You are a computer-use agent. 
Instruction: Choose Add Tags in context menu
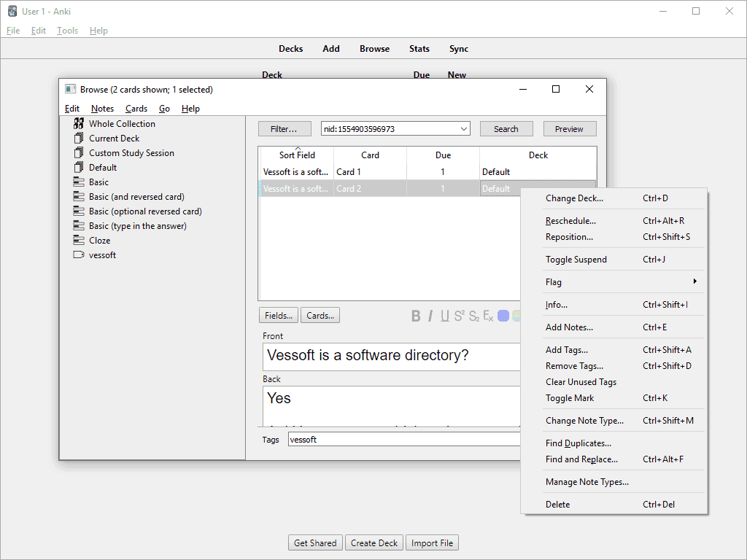(x=614, y=350)
